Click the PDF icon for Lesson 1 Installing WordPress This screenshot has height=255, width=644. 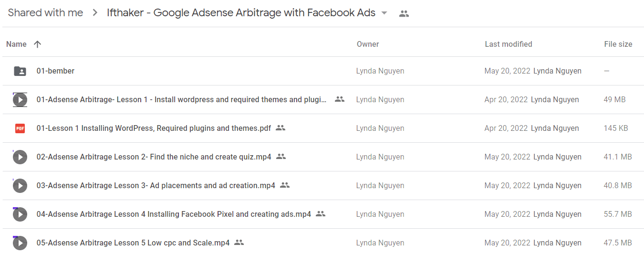pos(20,128)
